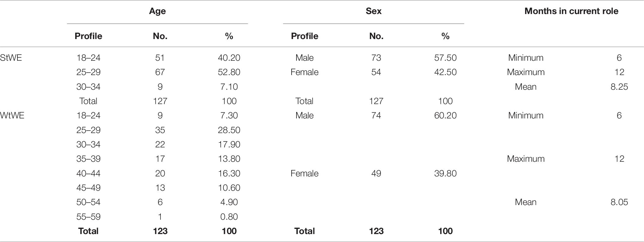Click the StWE row label

click(x=11, y=58)
